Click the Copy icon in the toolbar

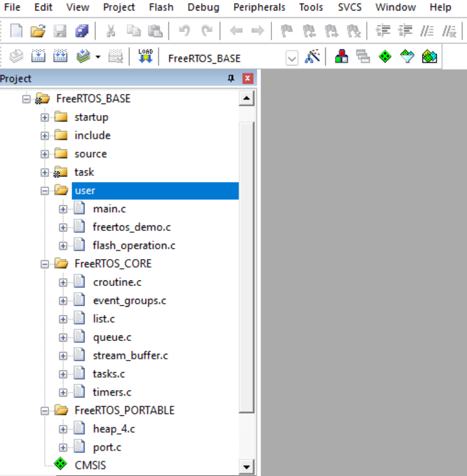(133, 31)
